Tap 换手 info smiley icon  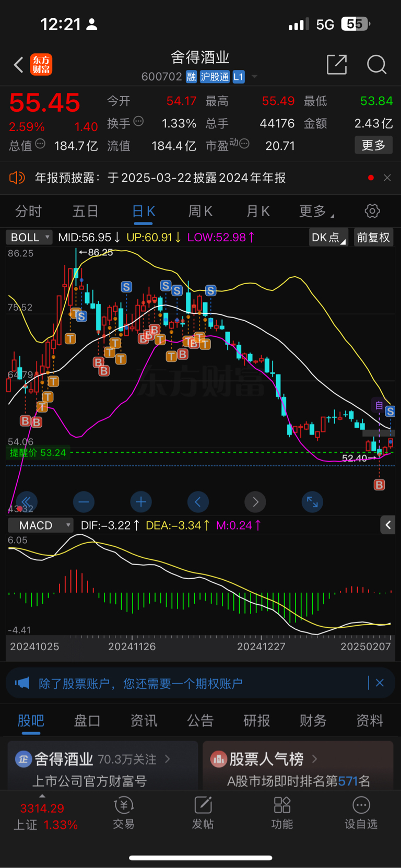[x=138, y=122]
